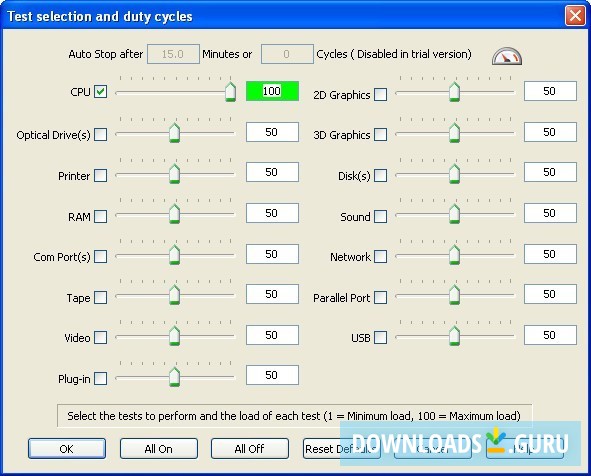Confirm settings with the OK button
Screen dimensions: 591x476
[x=67, y=448]
